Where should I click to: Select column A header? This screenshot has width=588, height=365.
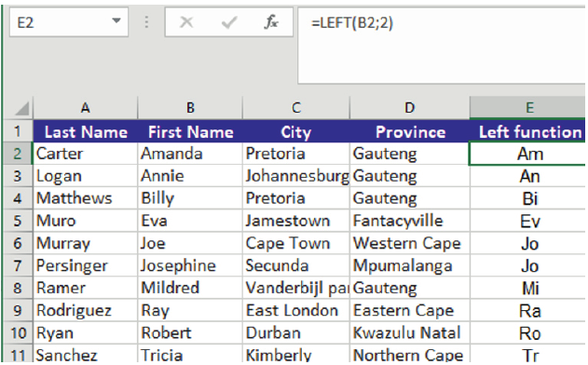(x=86, y=108)
